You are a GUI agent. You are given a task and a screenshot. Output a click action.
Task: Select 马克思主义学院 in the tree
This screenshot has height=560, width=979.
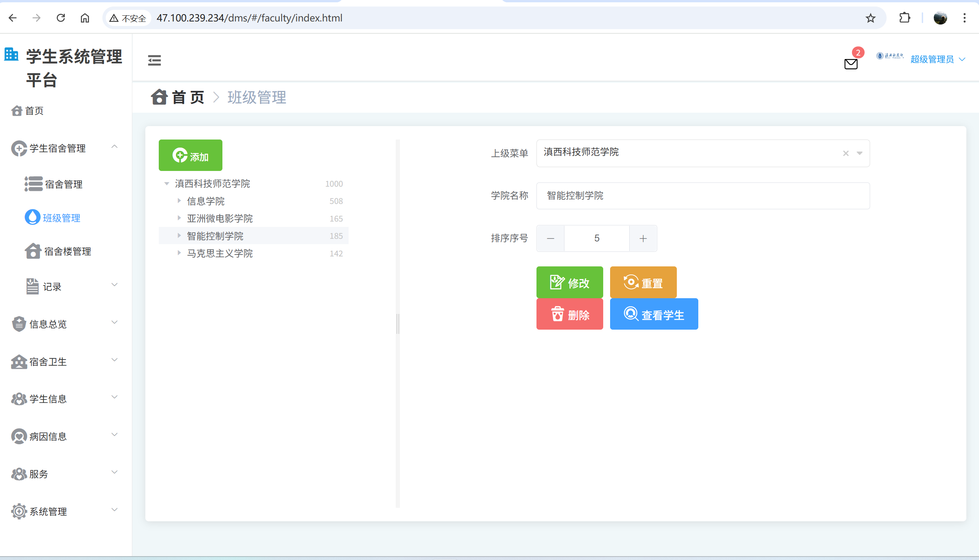point(220,253)
